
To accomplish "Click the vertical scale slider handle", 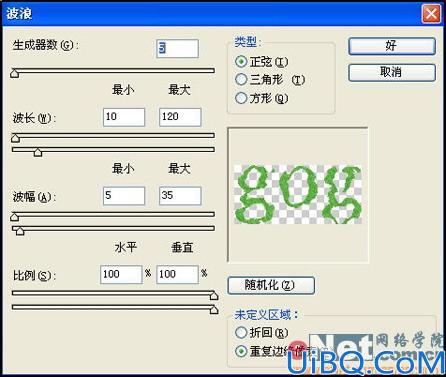I will (214, 310).
